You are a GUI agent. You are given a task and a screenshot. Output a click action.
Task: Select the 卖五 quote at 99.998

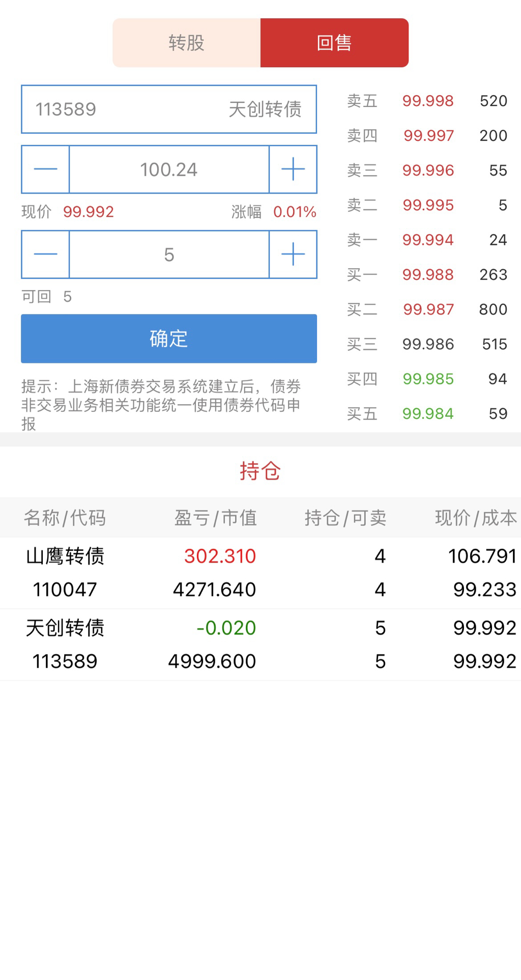[x=427, y=101]
